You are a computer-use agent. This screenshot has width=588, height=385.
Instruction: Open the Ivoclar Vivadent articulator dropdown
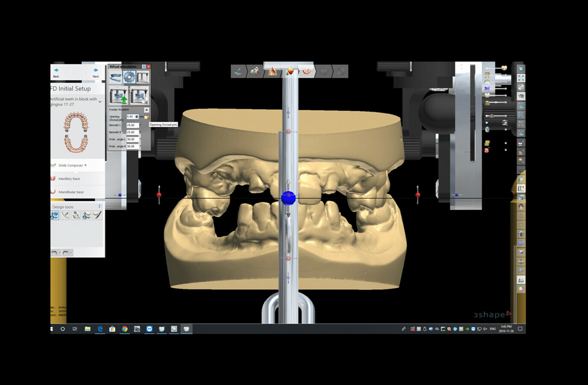point(147,110)
